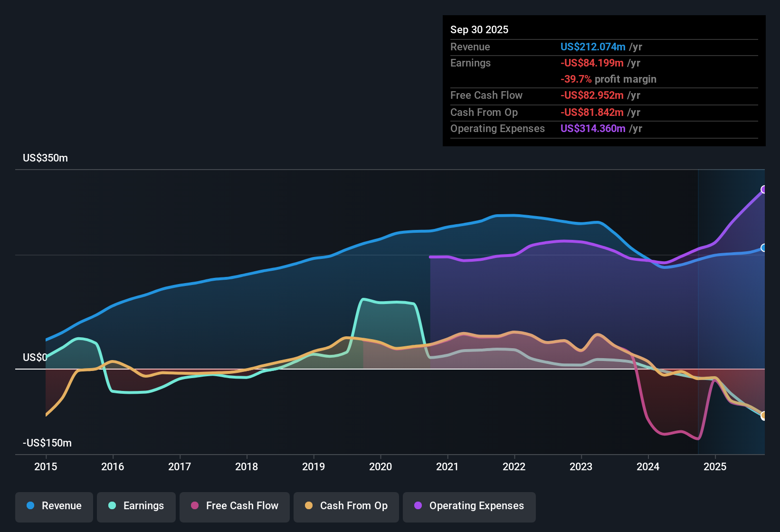This screenshot has height=532, width=780.
Task: Click the Operating Expenses value US$314.360m
Action: click(x=593, y=129)
